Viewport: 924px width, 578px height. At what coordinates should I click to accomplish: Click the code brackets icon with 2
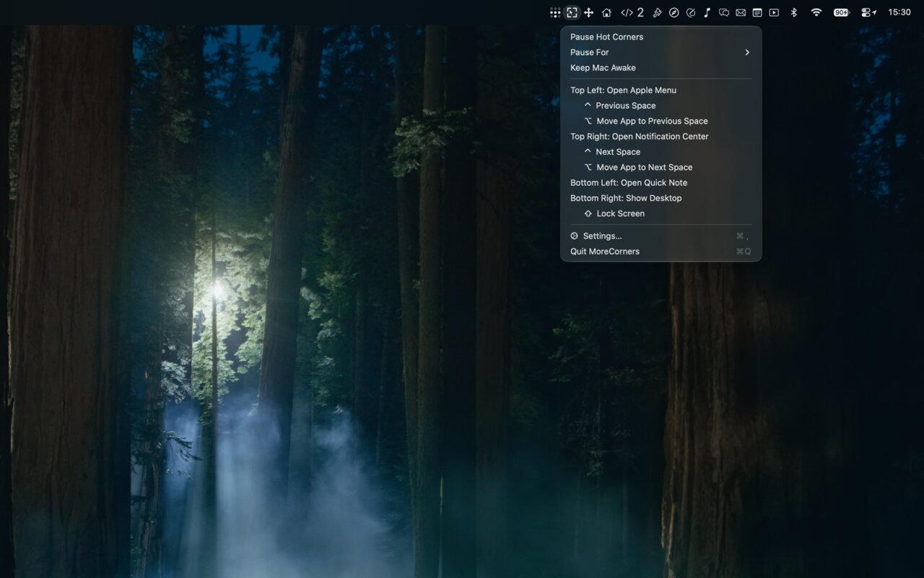pos(632,12)
